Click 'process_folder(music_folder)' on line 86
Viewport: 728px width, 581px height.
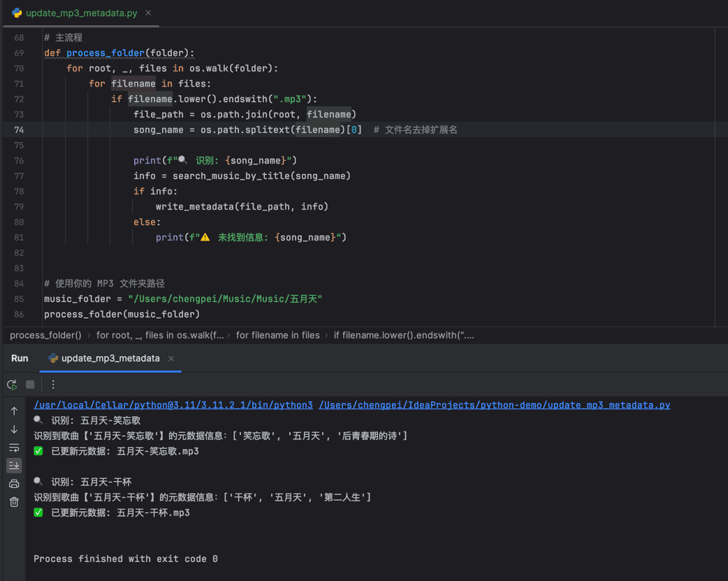tap(122, 314)
